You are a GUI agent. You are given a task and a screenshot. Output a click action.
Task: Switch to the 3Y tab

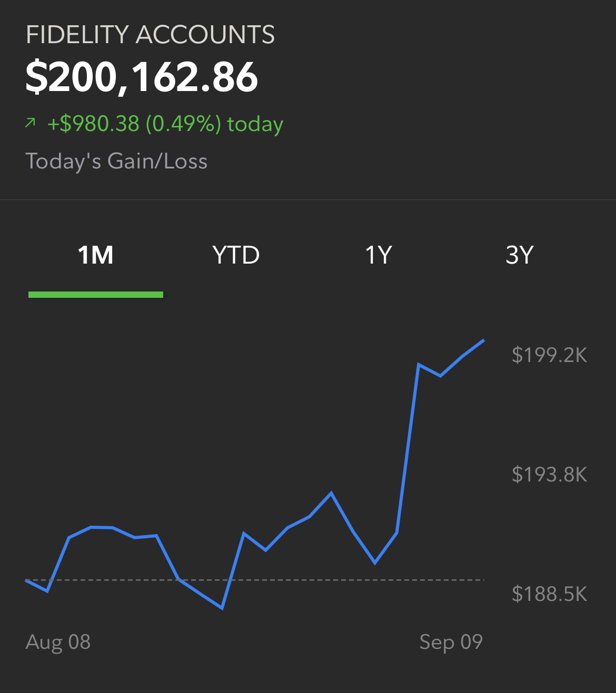click(520, 255)
